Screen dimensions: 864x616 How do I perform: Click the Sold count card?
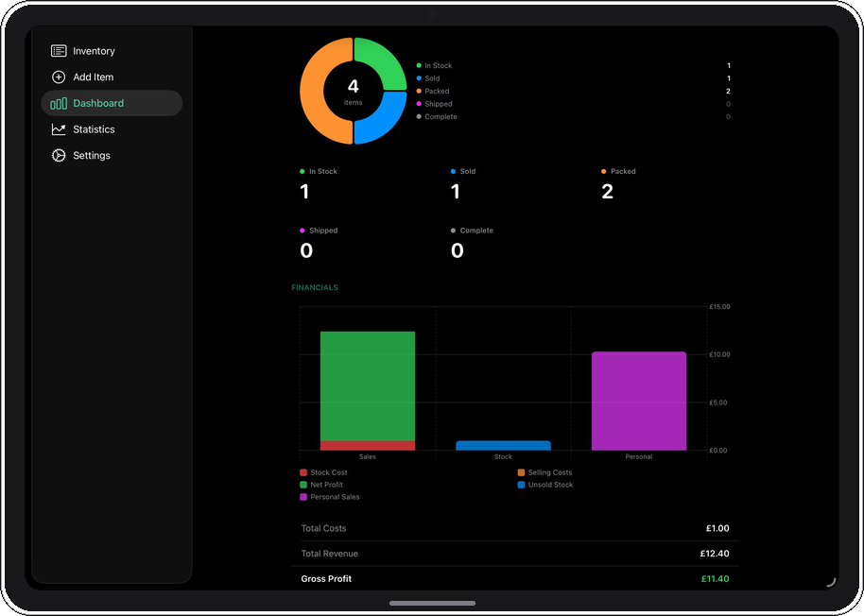tap(463, 184)
